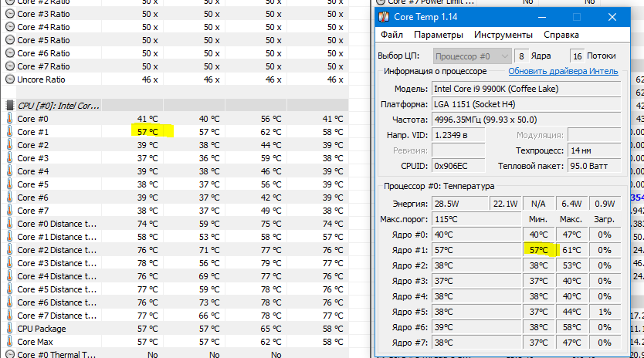Image resolution: width=644 pixels, height=358 pixels.
Task: Click the Ядро #5 load value 1%
Action: (x=605, y=312)
